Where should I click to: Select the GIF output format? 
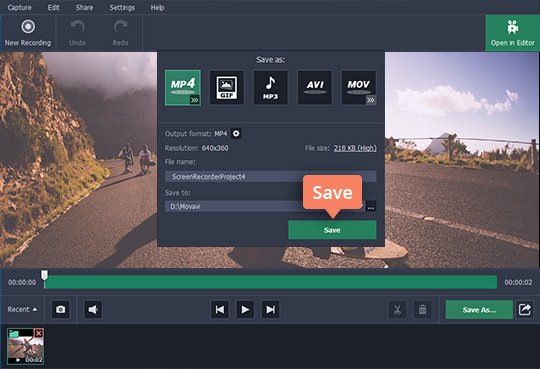coord(226,88)
